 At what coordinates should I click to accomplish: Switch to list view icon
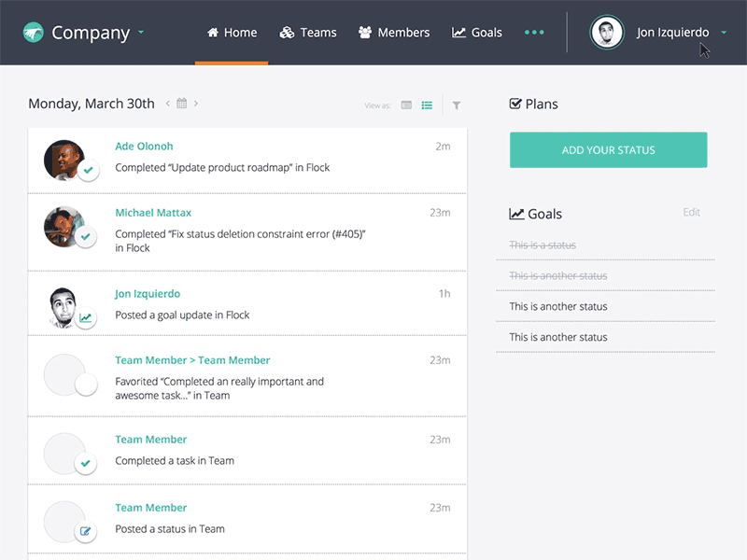pyautogui.click(x=427, y=105)
